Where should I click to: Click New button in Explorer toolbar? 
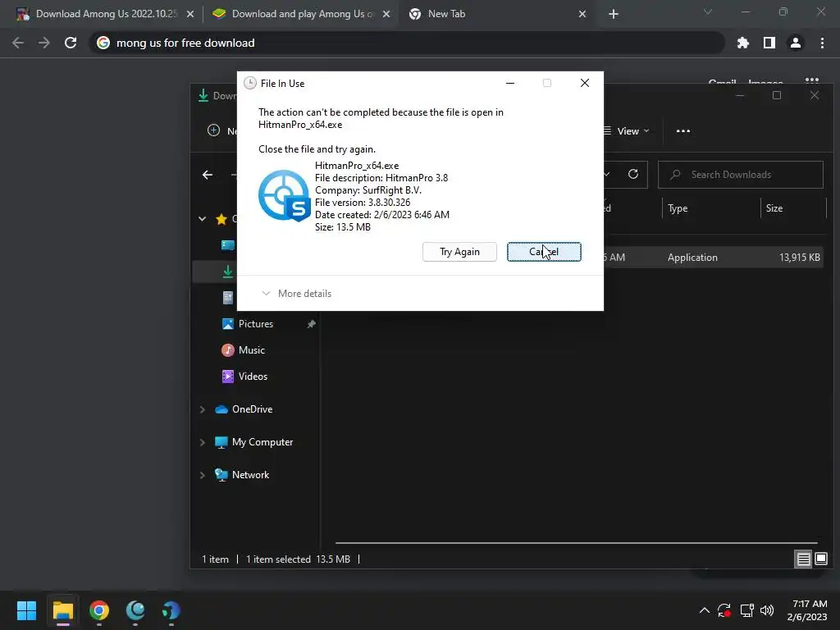222,131
